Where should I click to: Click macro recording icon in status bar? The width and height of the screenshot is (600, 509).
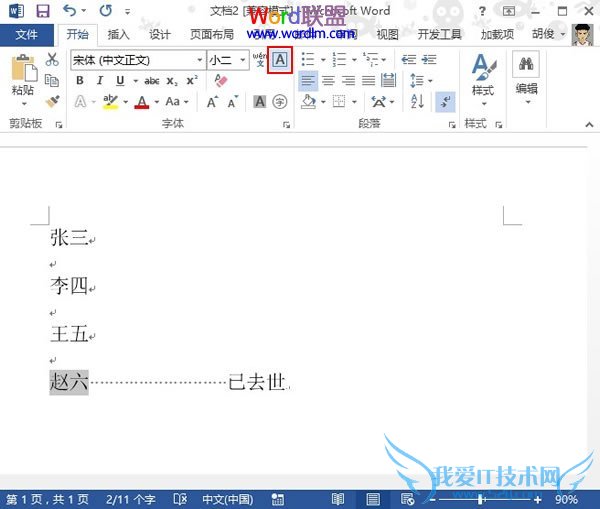tap(277, 499)
